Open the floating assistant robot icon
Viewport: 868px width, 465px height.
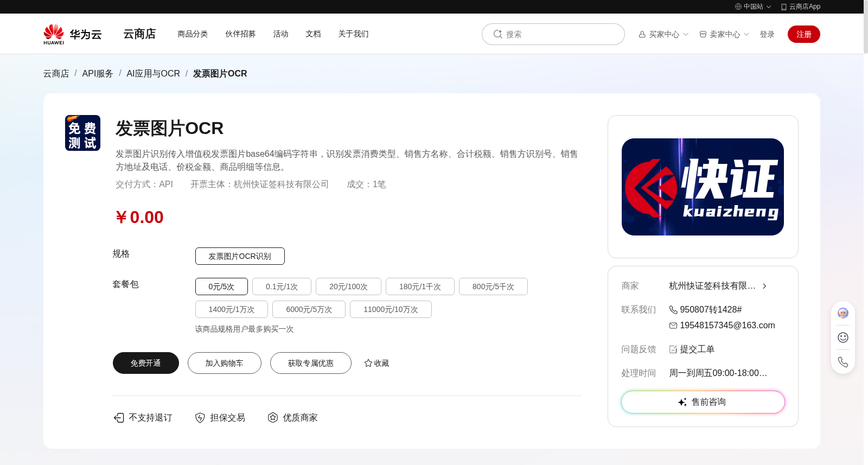(843, 313)
